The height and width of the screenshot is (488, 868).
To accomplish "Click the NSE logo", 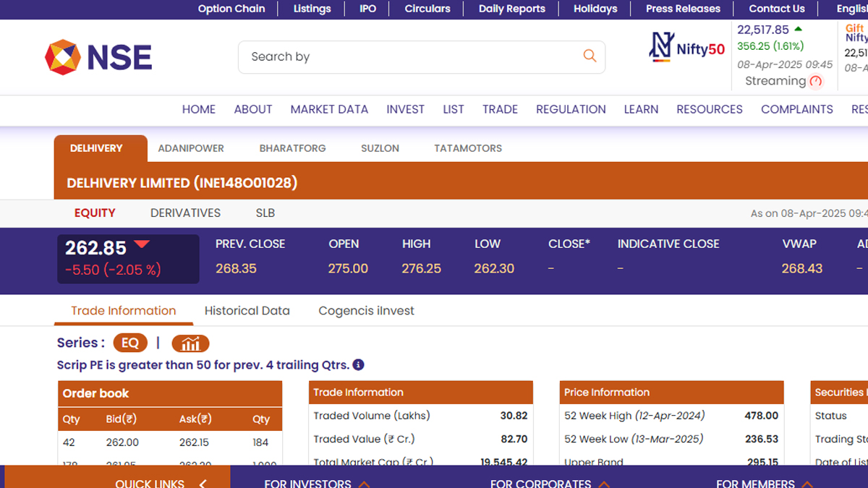I will coord(98,57).
